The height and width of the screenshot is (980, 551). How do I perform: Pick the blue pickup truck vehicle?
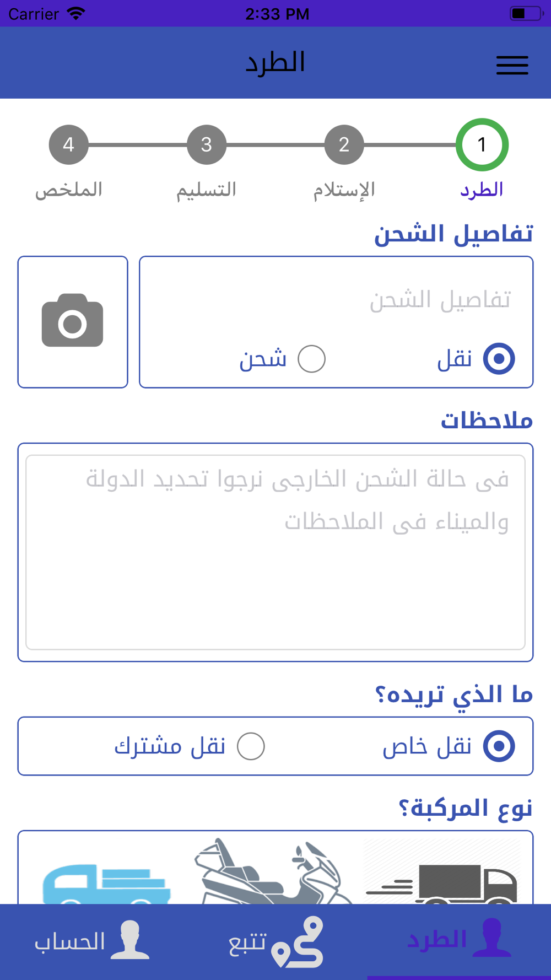(x=106, y=884)
